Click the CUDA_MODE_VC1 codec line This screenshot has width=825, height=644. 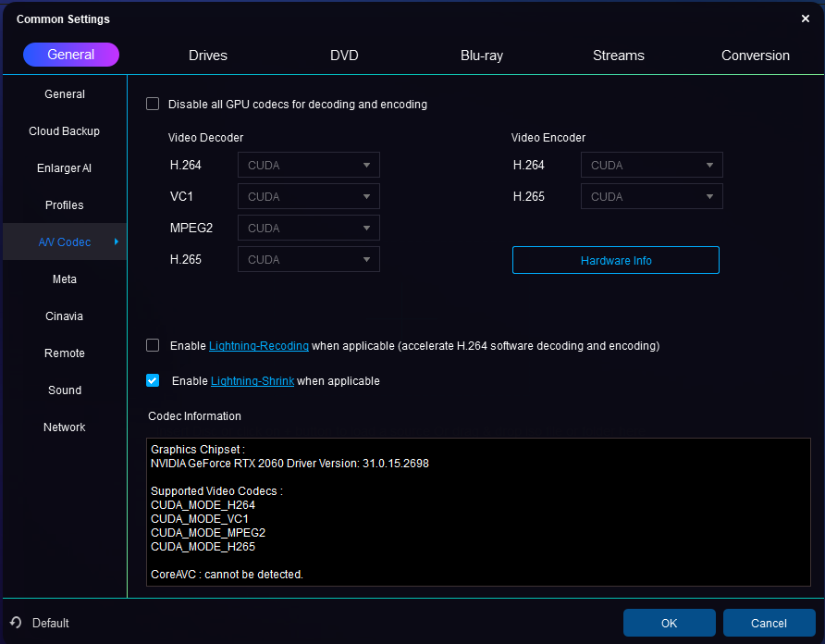[200, 519]
